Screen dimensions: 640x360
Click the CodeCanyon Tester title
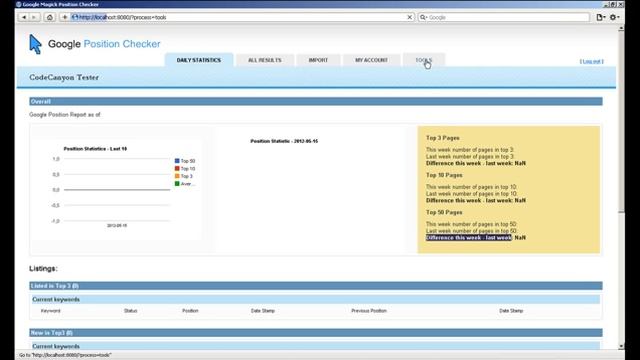pos(64,78)
